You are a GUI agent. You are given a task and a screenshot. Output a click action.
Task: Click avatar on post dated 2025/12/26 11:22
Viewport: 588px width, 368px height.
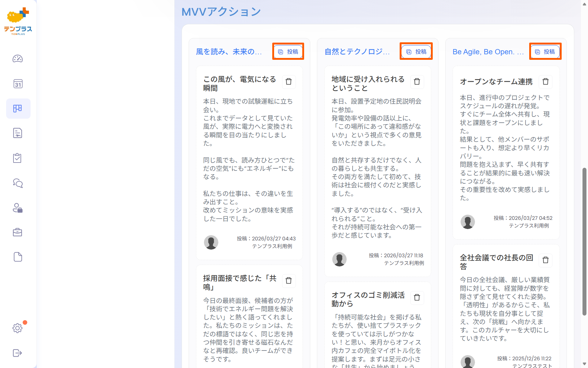tap(468, 362)
